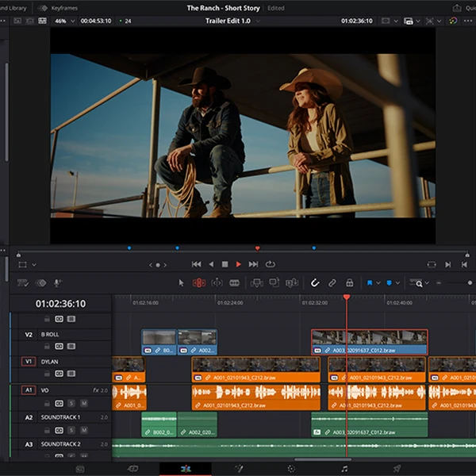The image size is (476, 476).
Task: Select the V1 destination track button
Action: coord(29,361)
